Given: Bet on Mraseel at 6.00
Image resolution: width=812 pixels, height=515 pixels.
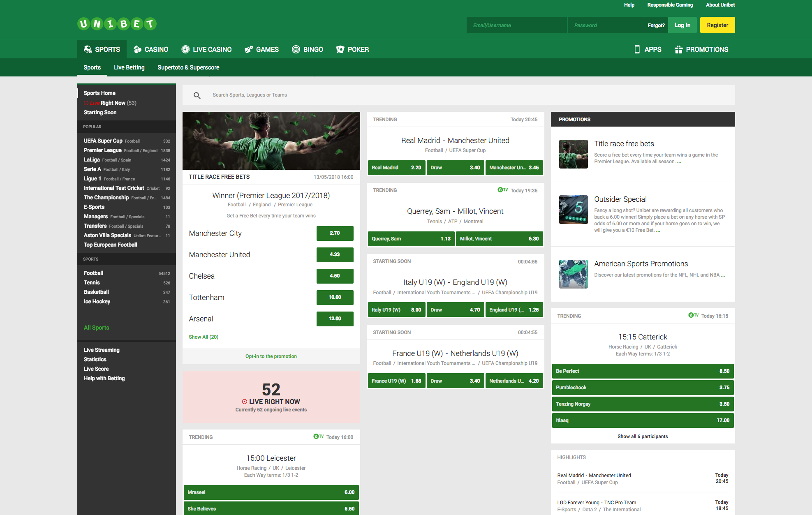Looking at the screenshot, I should [x=271, y=492].
